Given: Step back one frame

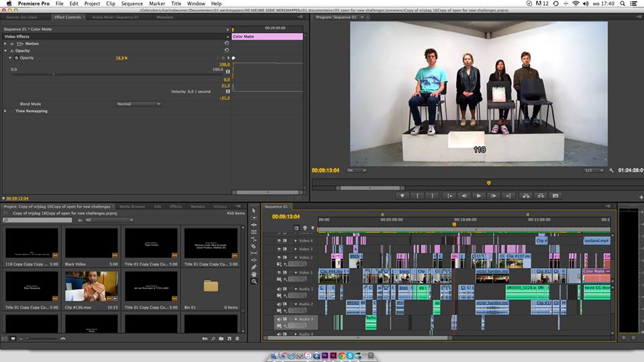Looking at the screenshot, I should tap(464, 196).
